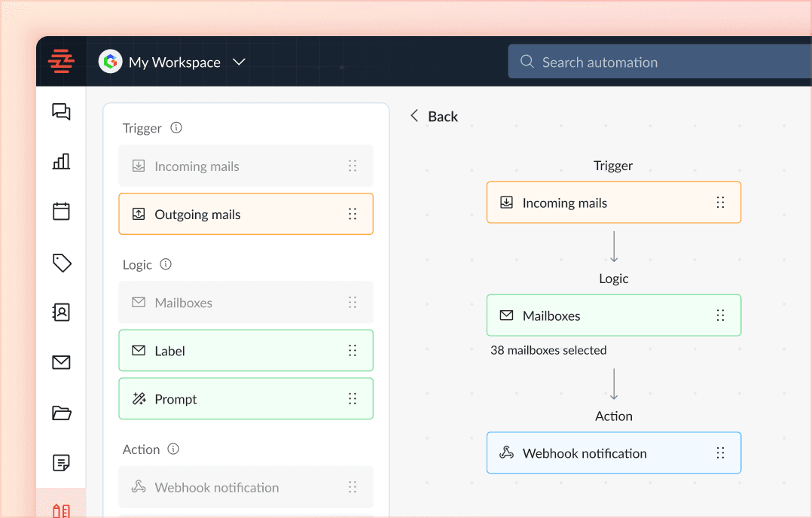Open the tags icon in sidebar
Image resolution: width=812 pixels, height=518 pixels.
click(62, 263)
